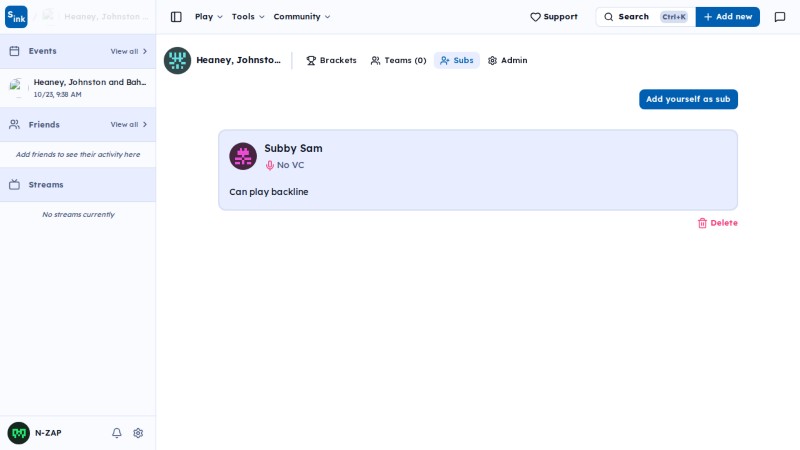Open the chat messages icon
The image size is (800, 450).
pos(780,17)
